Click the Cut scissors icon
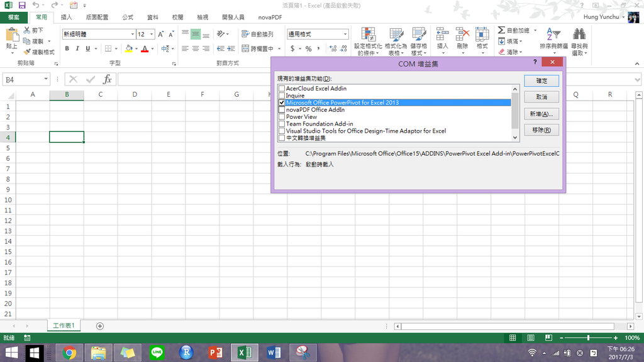The width and height of the screenshot is (644, 362). [26, 30]
